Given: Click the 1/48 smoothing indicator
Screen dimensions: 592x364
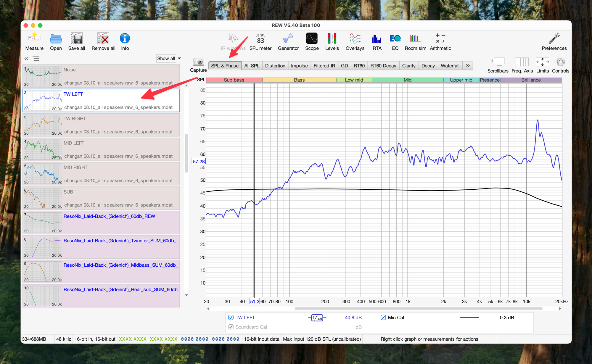Looking at the screenshot, I should tap(317, 318).
